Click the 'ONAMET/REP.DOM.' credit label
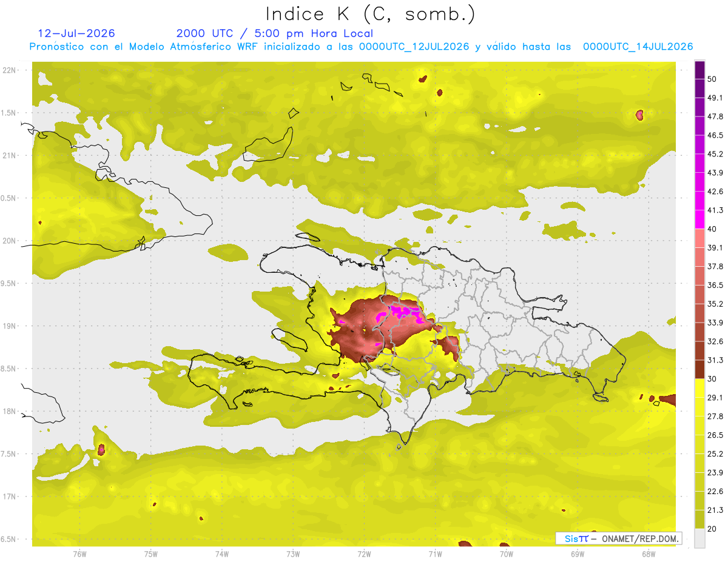Viewport: 728px width, 562px height. [x=641, y=538]
